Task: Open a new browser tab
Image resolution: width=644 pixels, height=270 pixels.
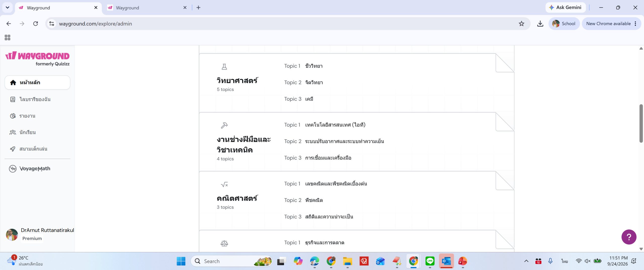Action: pos(198,8)
